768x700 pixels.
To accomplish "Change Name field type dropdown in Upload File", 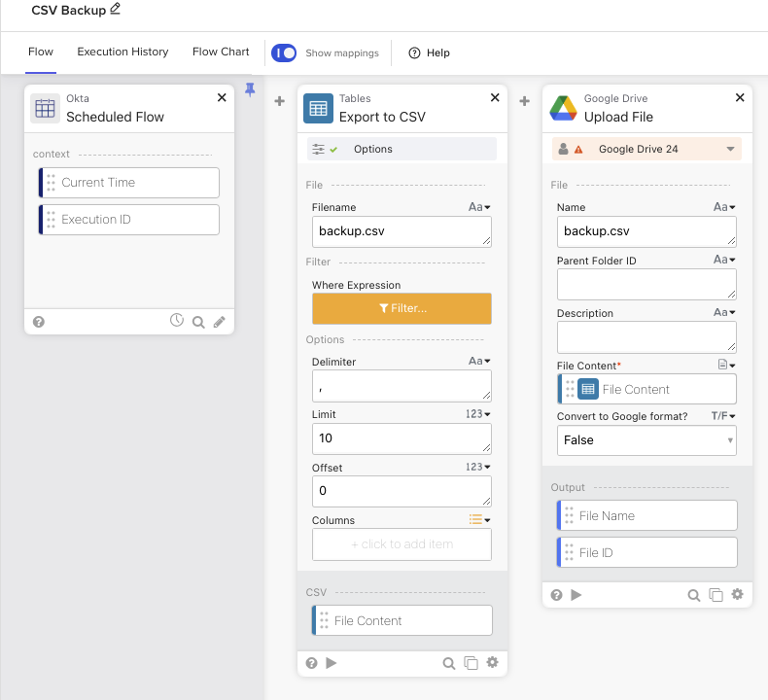I will (724, 207).
